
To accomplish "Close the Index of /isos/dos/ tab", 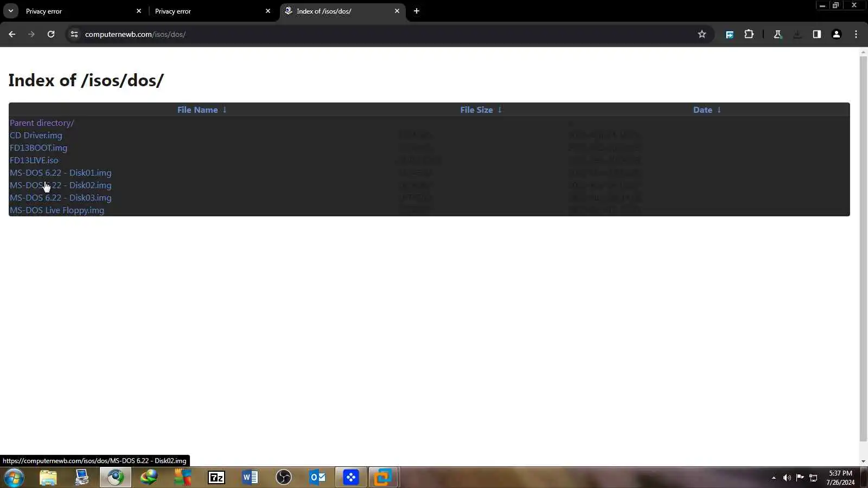I will [397, 11].
